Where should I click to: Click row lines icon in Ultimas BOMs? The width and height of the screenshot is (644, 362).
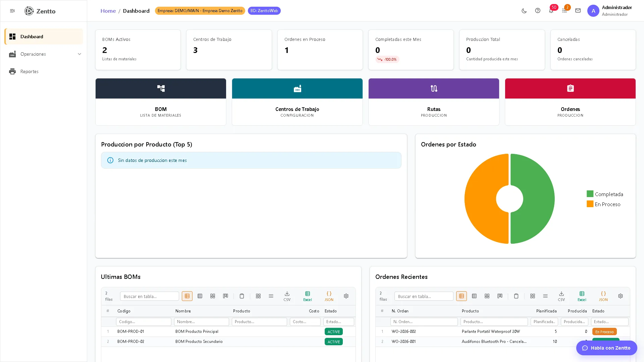(x=271, y=296)
